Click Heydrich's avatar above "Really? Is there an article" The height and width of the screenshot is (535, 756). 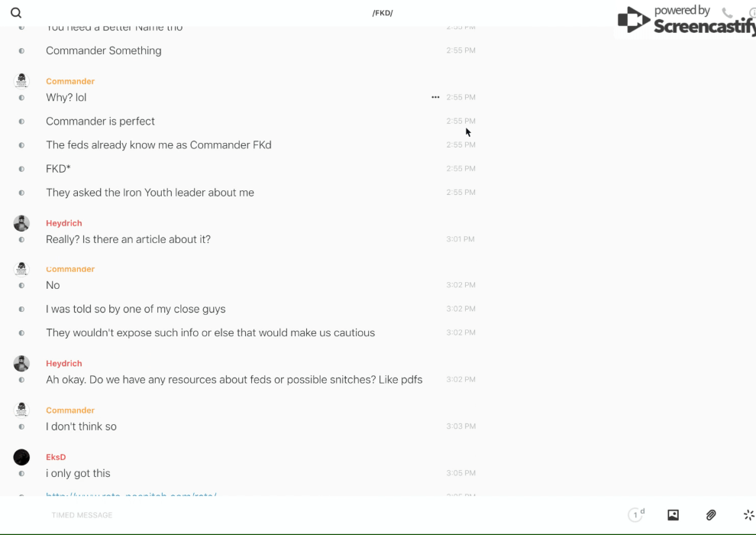21,223
